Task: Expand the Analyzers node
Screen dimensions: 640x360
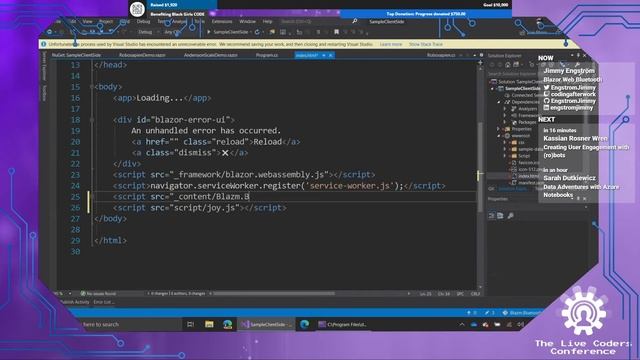Action: (505, 109)
